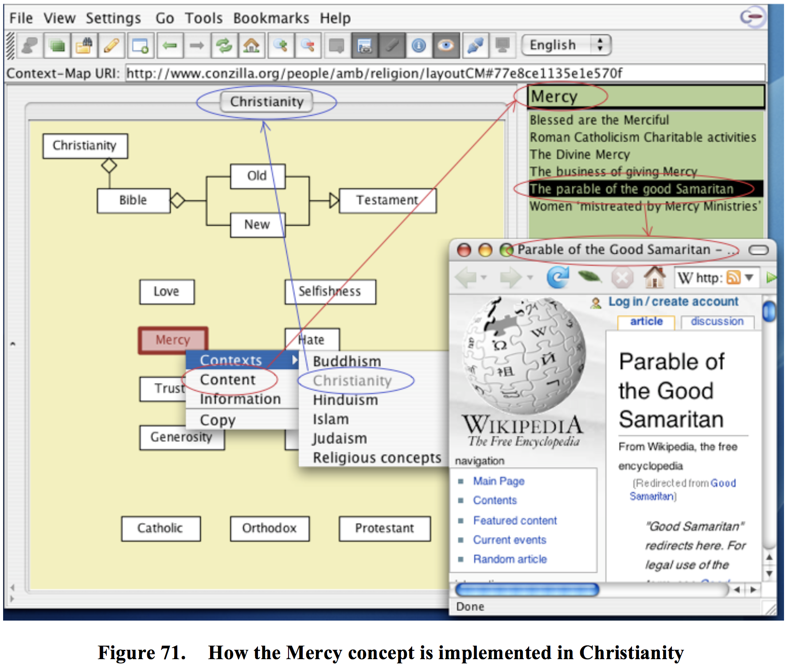788x672 pixels.
Task: Expand the Contexts submenu arrow
Action: (x=294, y=360)
